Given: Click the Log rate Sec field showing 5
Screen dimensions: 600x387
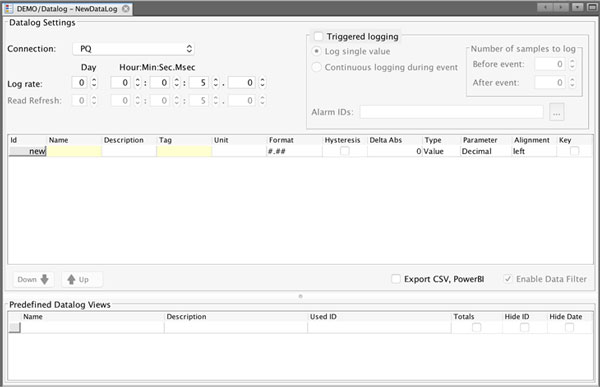Looking at the screenshot, I should coord(199,83).
